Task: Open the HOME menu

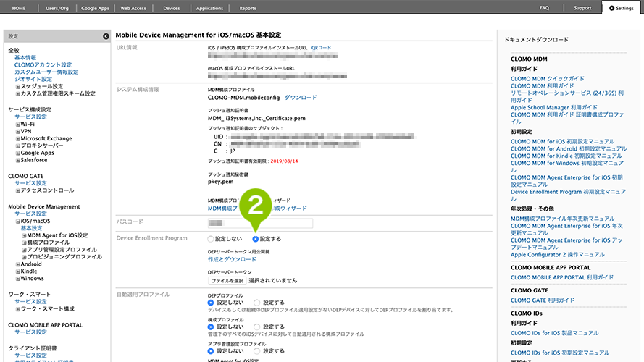Action: [x=19, y=8]
